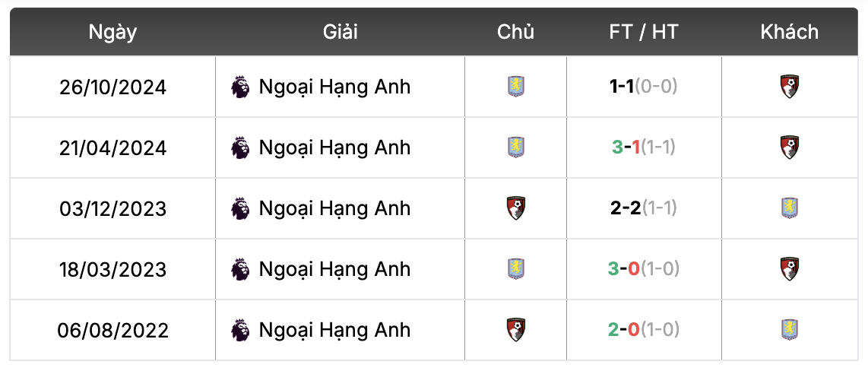Screen dimensions: 868x374
Task: Click the date 03/12/2023
Action: pos(113,208)
